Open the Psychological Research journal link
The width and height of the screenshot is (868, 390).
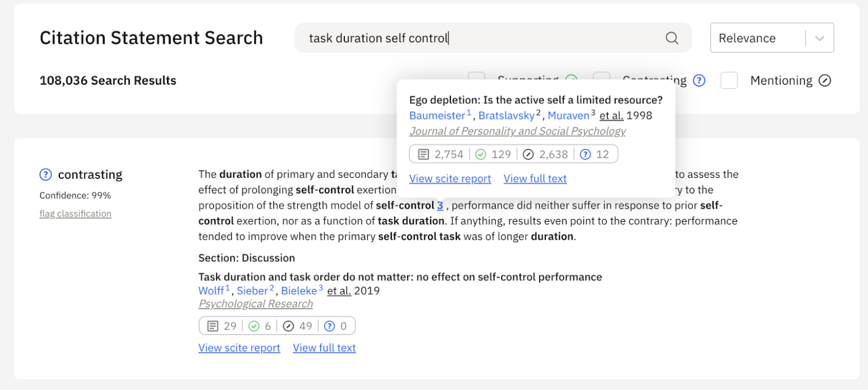(255, 304)
